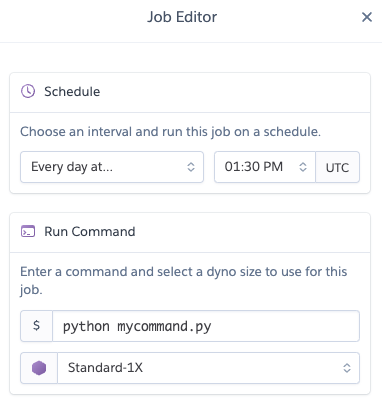The width and height of the screenshot is (382, 404).
Task: Open the 'Every day at...' interval dropdown
Action: coord(112,167)
